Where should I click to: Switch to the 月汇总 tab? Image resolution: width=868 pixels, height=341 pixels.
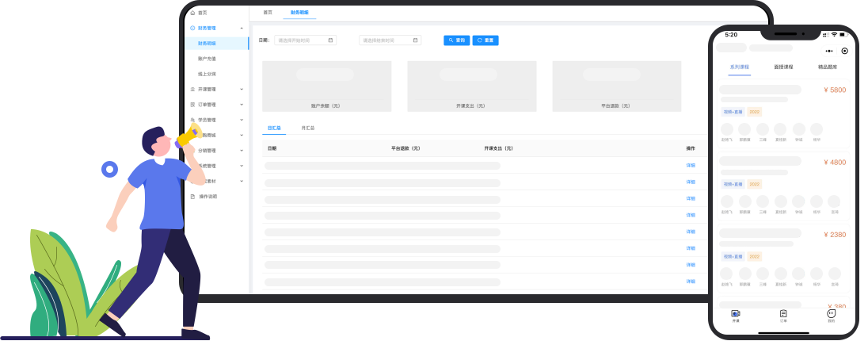click(x=307, y=127)
